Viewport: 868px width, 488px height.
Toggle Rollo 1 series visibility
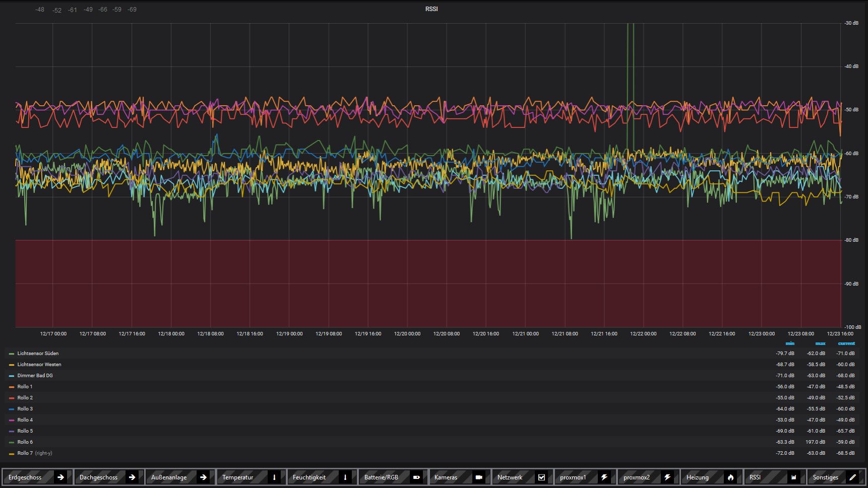pyautogui.click(x=25, y=387)
